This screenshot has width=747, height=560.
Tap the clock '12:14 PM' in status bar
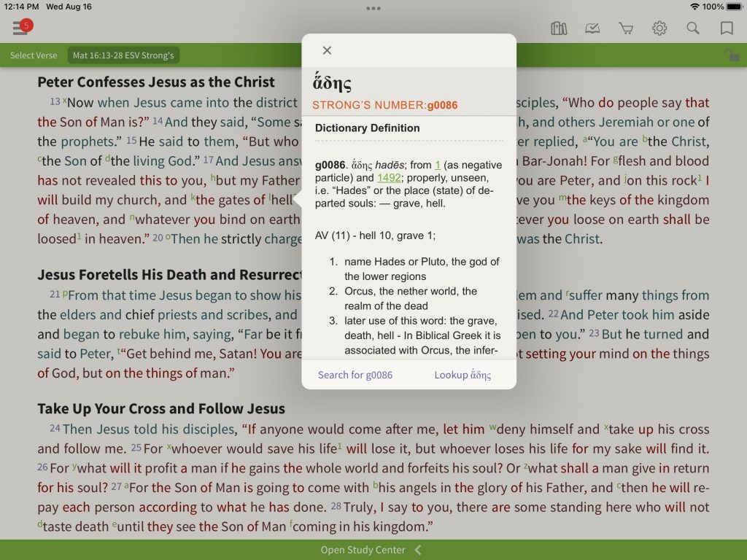(21, 7)
